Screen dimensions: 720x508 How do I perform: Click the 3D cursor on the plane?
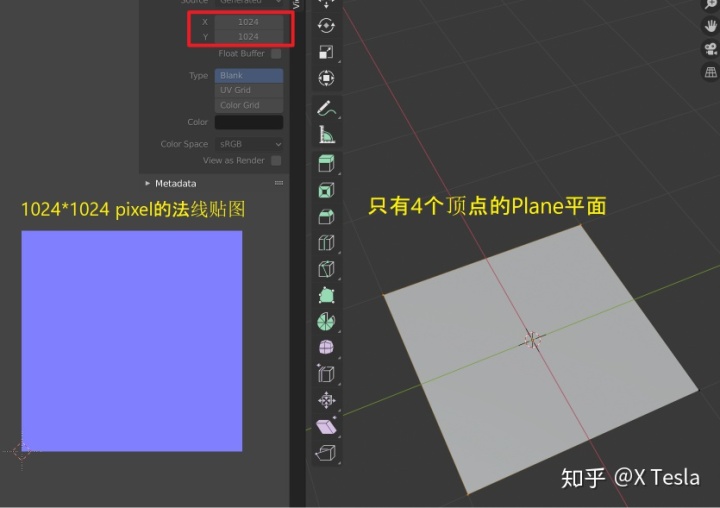pos(532,340)
